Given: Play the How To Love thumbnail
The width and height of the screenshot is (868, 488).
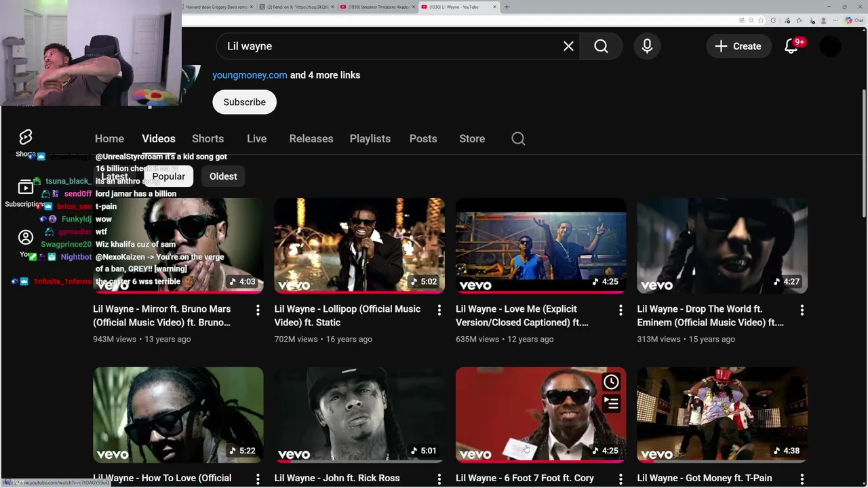Looking at the screenshot, I should (x=178, y=415).
